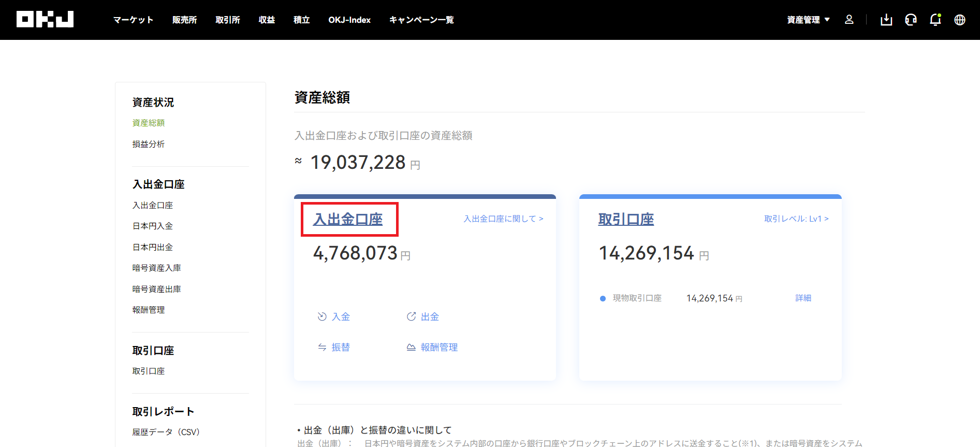This screenshot has width=980, height=447.
Task: Open the headset support icon
Action: point(911,20)
